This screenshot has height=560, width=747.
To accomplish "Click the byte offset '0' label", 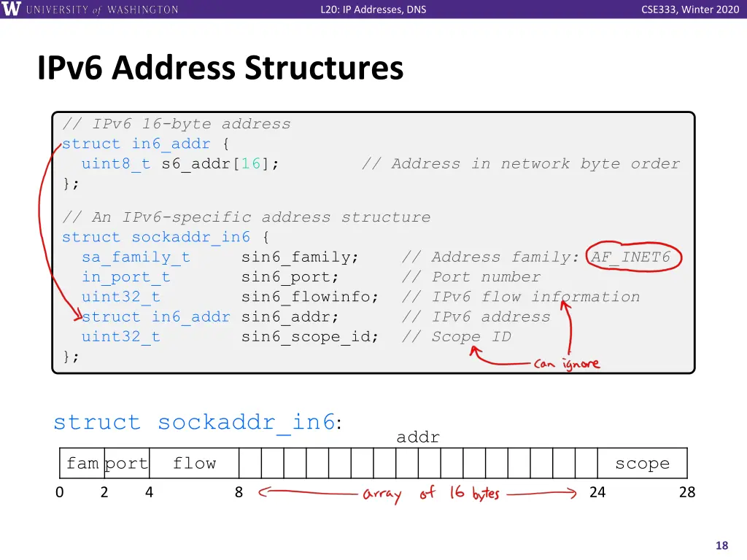I will click(x=60, y=492).
